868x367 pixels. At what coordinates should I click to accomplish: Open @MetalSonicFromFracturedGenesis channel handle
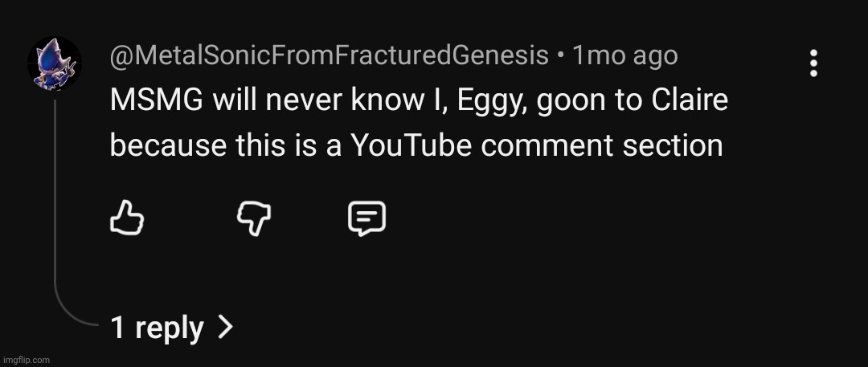[x=329, y=55]
